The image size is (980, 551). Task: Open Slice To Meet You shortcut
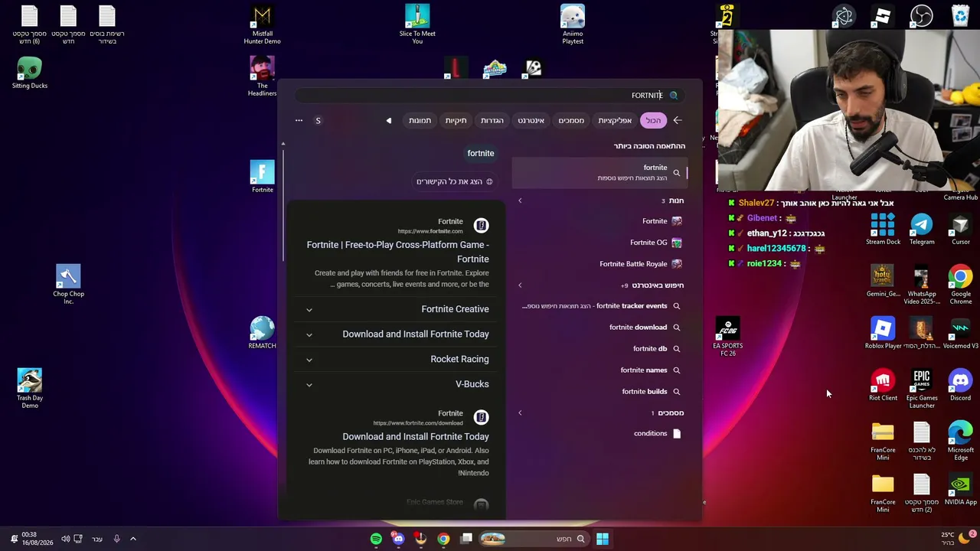pos(417,24)
